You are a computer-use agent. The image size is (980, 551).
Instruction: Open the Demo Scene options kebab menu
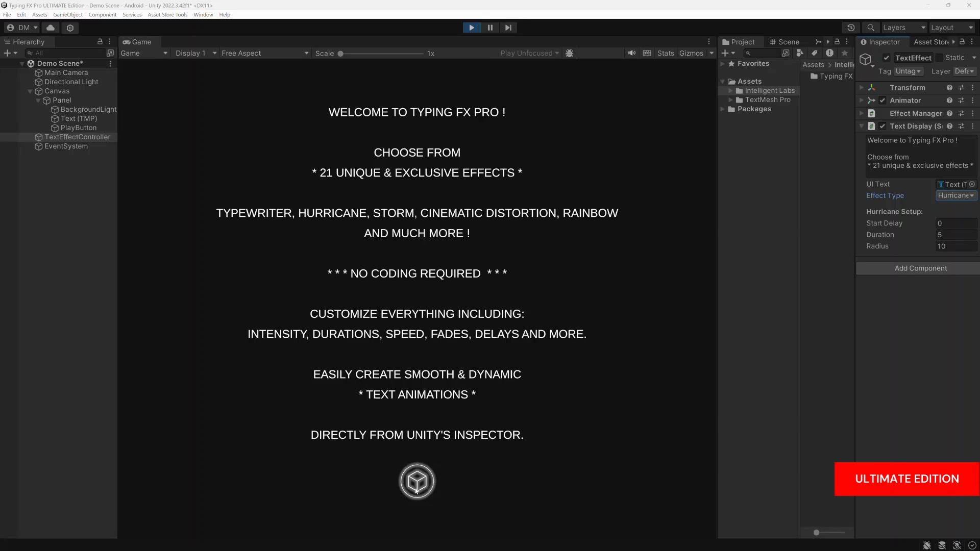point(110,64)
